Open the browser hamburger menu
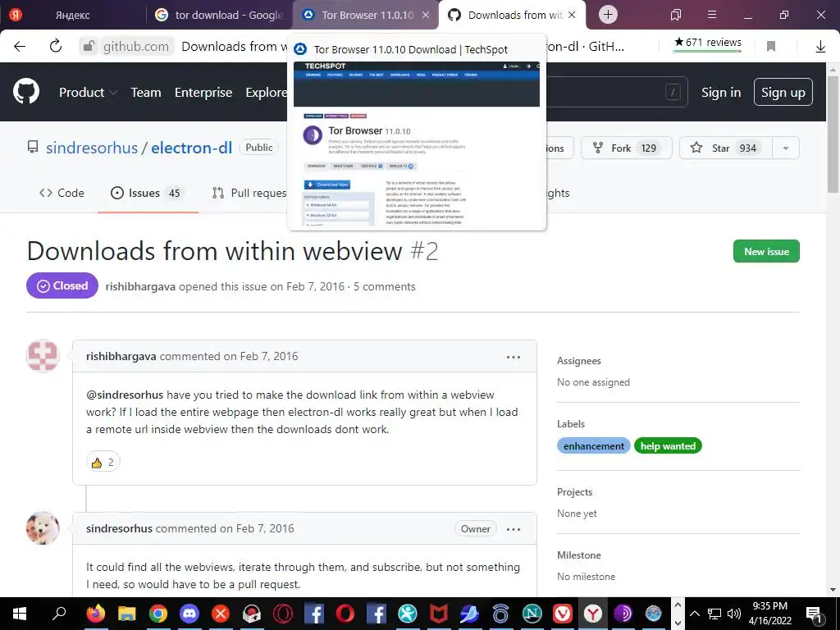This screenshot has height=630, width=840. (x=712, y=15)
